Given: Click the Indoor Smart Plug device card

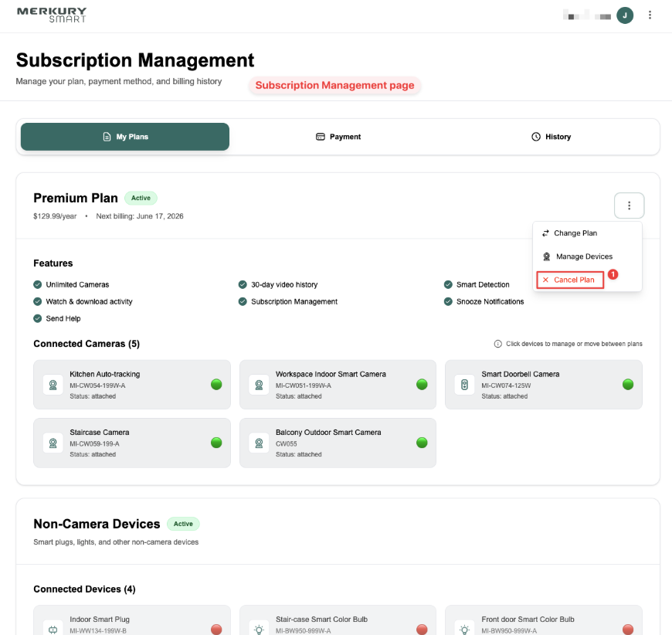Looking at the screenshot, I should coord(131,622).
